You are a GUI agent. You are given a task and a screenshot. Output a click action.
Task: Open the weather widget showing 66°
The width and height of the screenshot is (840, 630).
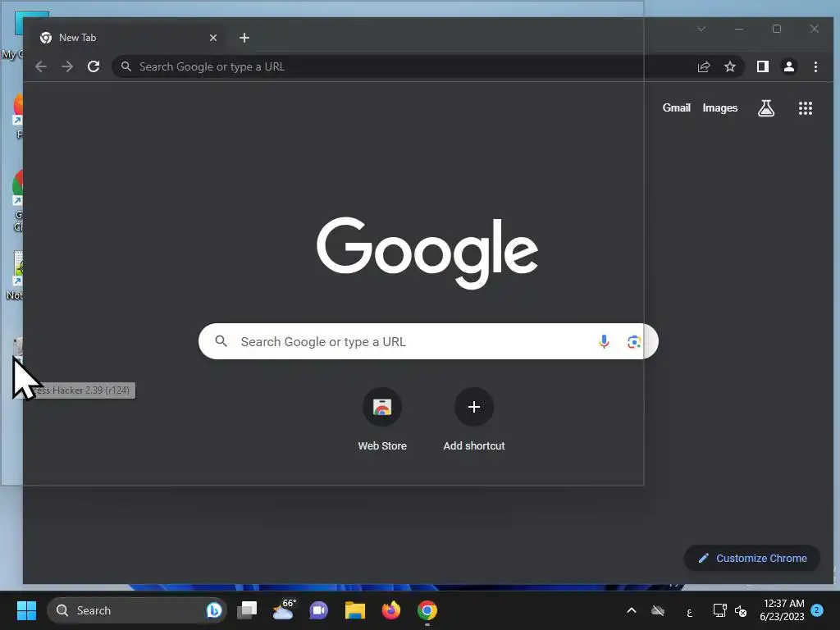283,609
